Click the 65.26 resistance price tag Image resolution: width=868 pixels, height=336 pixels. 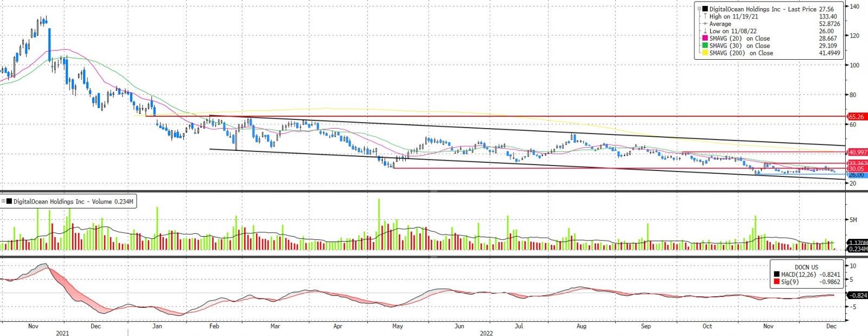(x=857, y=117)
